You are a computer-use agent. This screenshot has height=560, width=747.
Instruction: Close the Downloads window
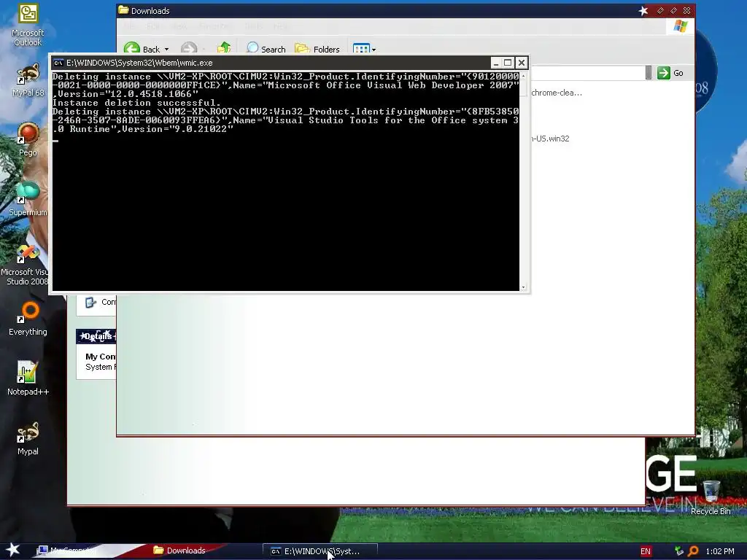coord(686,10)
